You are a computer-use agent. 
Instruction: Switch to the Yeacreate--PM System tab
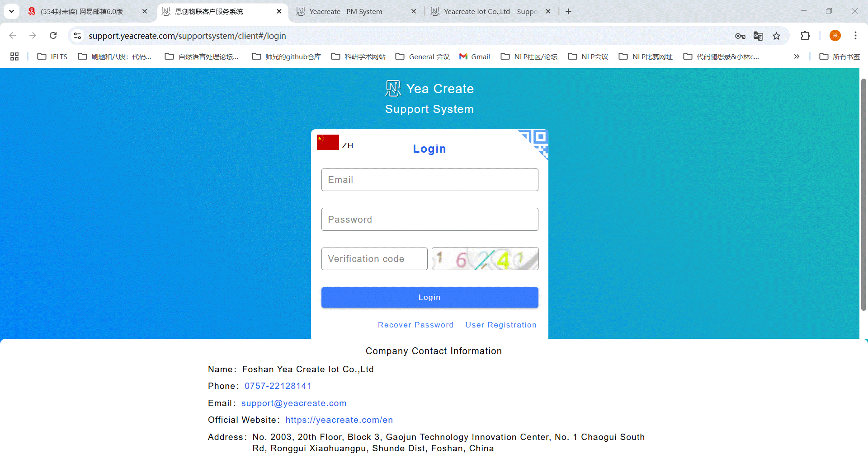[x=346, y=12]
